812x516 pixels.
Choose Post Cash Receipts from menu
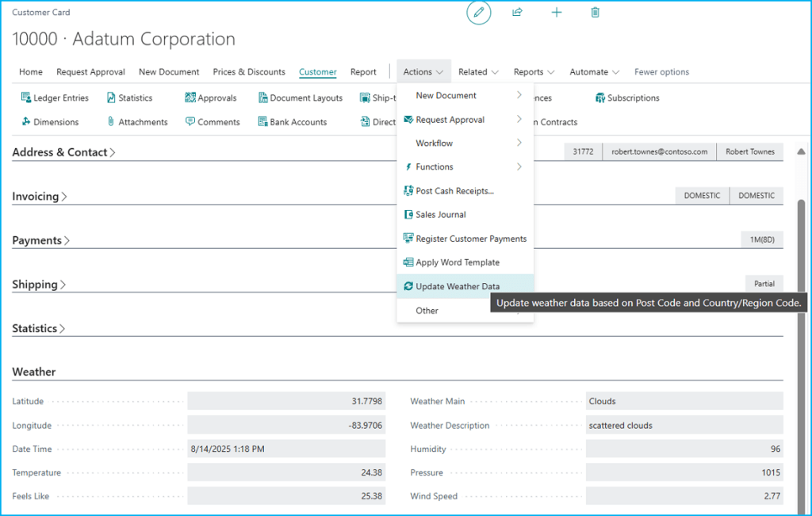(454, 191)
